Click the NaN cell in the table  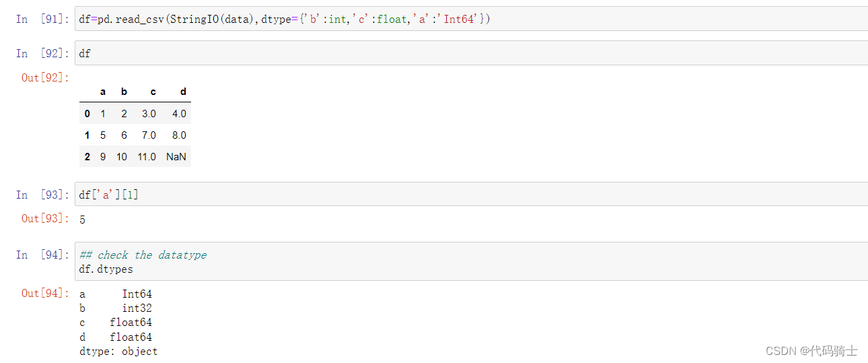click(x=176, y=156)
